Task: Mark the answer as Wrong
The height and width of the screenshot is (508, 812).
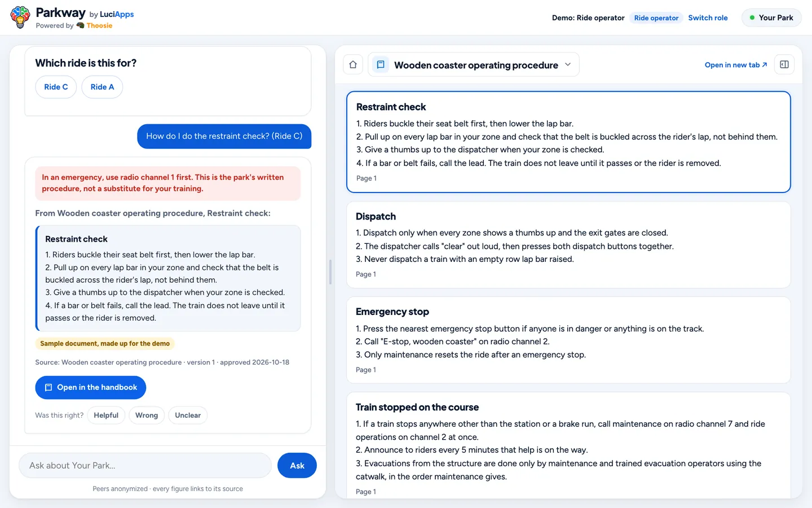Action: pos(147,415)
